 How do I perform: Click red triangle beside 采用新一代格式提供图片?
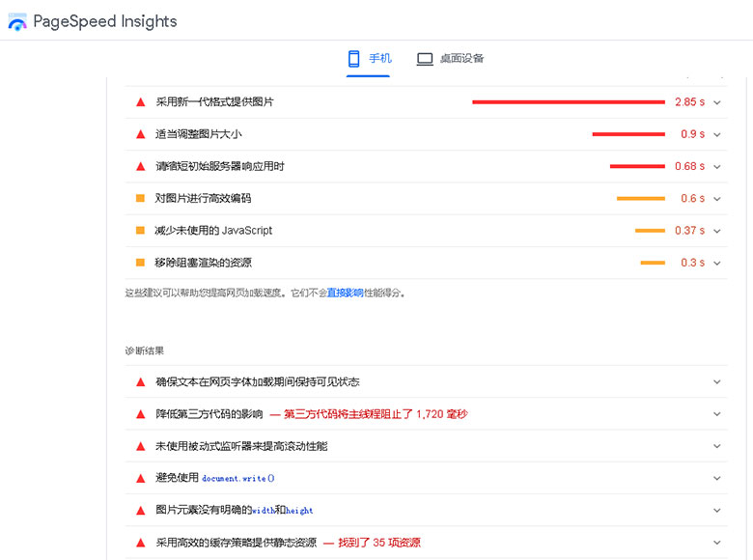click(141, 101)
